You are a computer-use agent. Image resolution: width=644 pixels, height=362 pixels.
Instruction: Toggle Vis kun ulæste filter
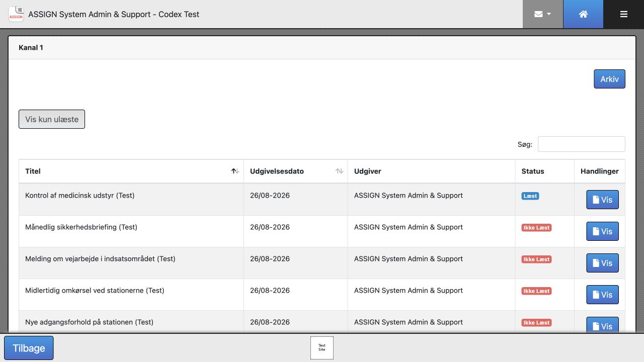(52, 119)
